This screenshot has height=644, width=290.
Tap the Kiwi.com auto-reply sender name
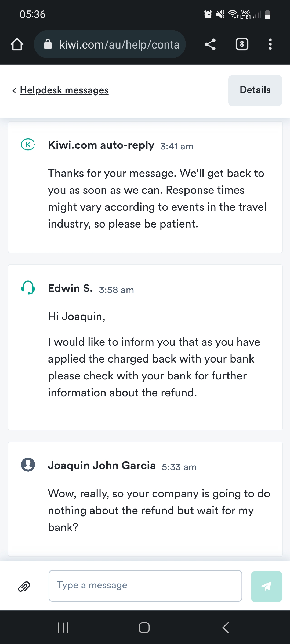point(101,145)
